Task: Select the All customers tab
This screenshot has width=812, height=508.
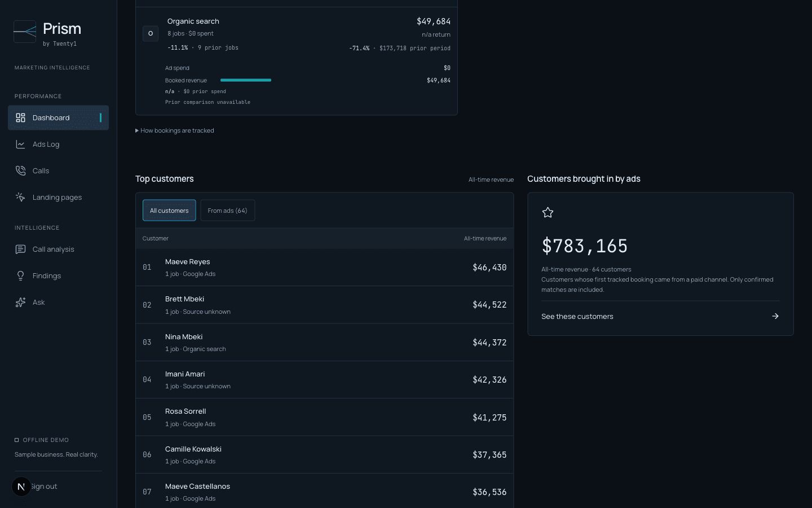Action: [x=169, y=211]
